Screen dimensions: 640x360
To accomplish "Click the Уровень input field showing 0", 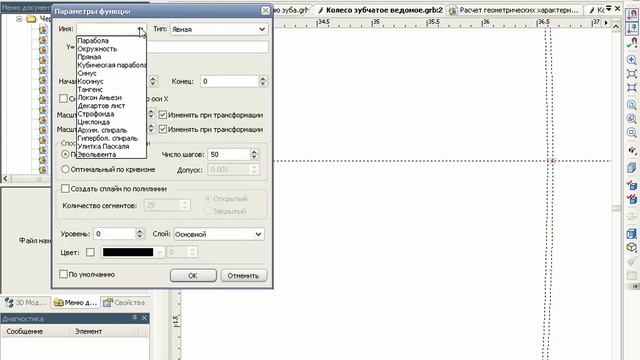I will (114, 233).
